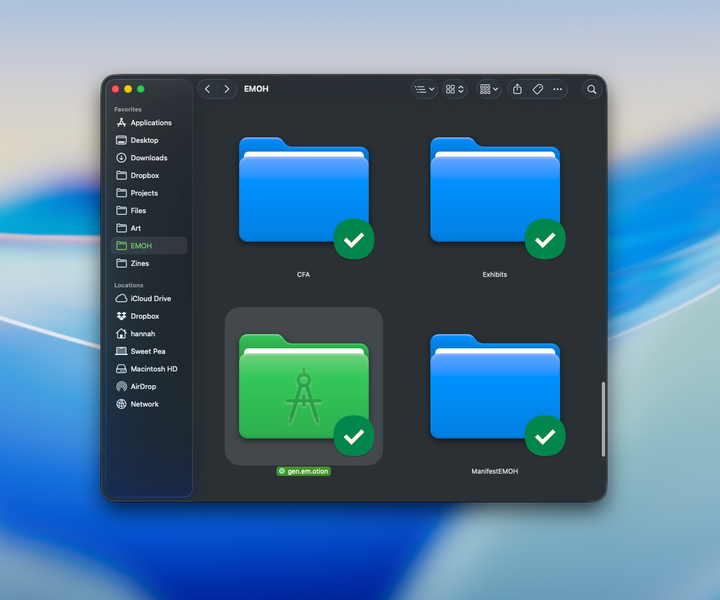Image resolution: width=720 pixels, height=600 pixels.
Task: Open Zines folder in sidebar
Action: click(149, 264)
